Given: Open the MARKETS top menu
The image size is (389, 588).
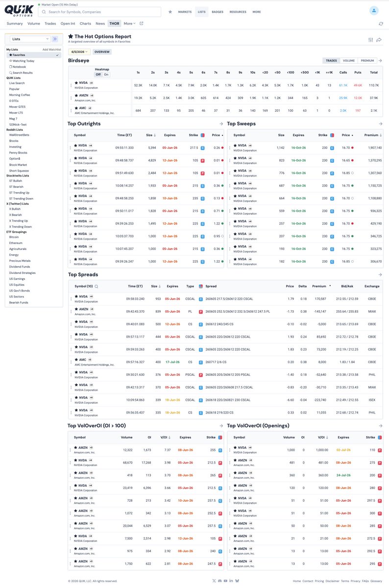Looking at the screenshot, I should point(185,12).
